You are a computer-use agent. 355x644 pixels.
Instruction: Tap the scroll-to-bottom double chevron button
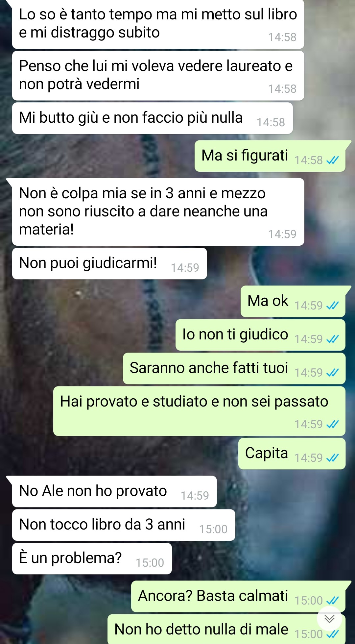coord(329,619)
